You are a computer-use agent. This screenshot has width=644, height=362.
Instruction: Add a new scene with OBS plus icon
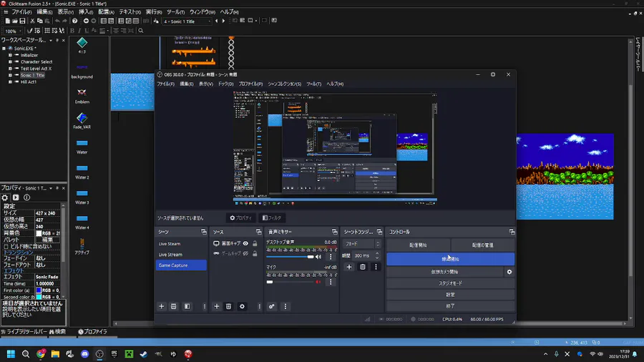click(162, 307)
